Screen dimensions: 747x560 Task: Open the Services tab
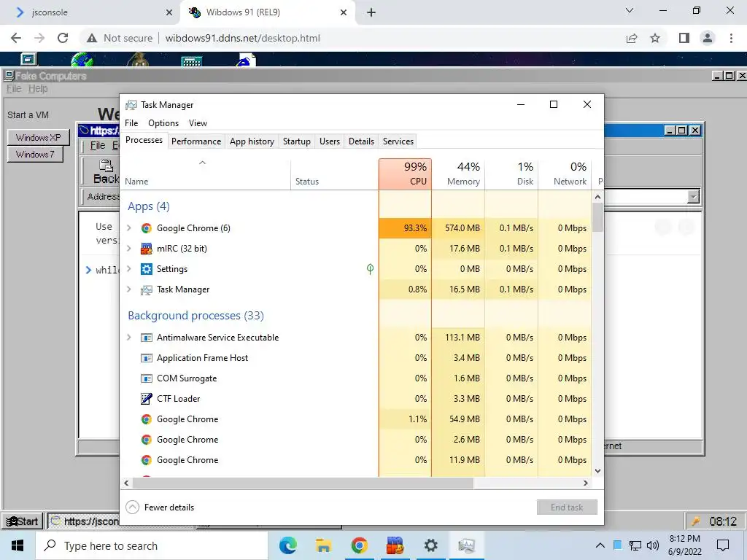(x=398, y=141)
